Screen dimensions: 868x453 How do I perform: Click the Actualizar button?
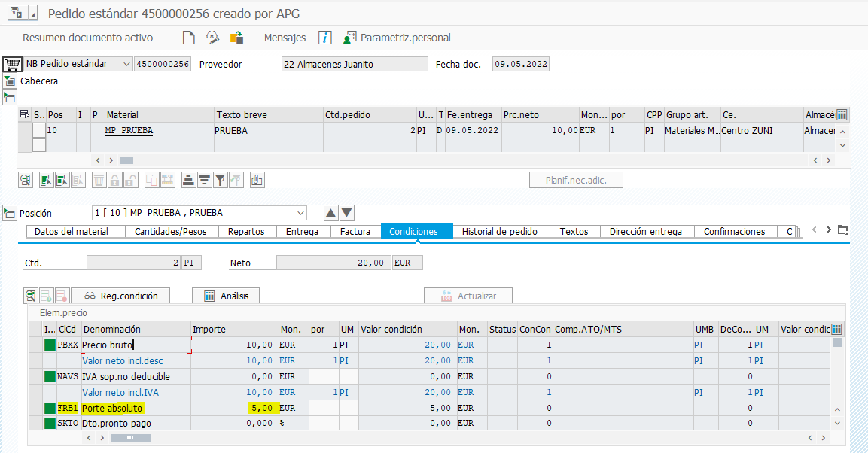tap(468, 296)
